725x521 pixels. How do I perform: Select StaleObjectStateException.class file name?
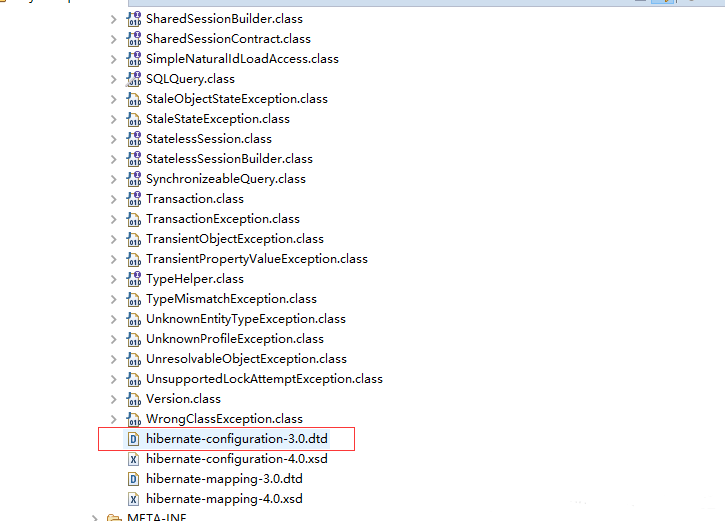click(x=237, y=99)
